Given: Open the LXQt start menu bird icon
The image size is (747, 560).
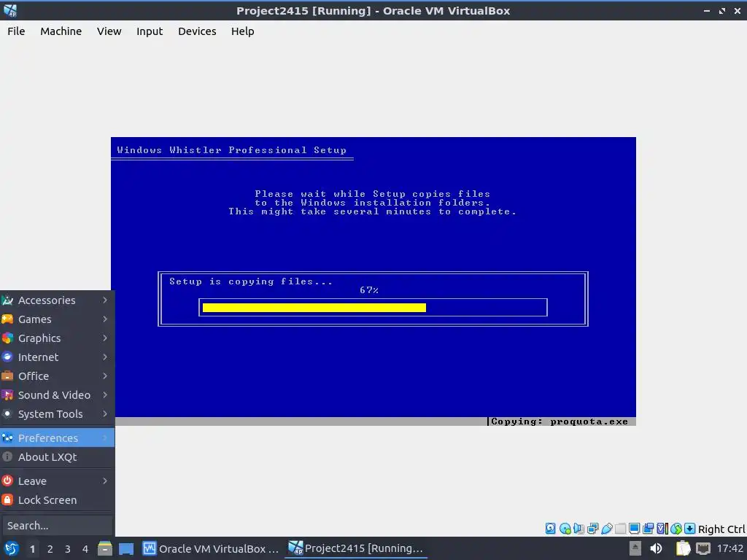Looking at the screenshot, I should [x=12, y=548].
